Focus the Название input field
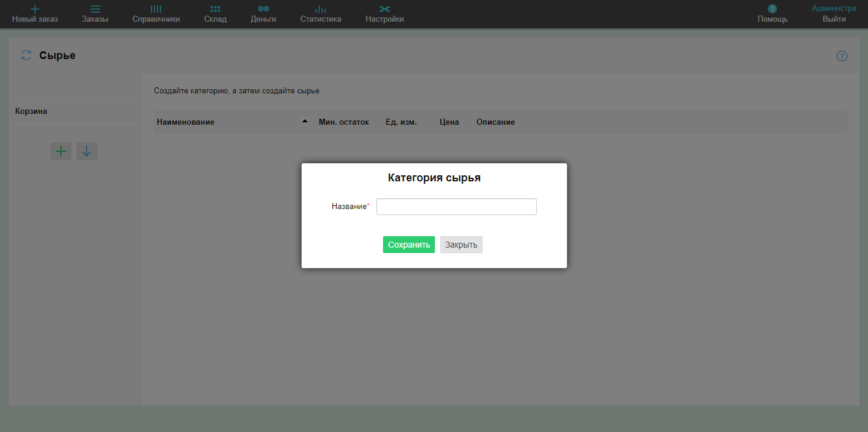The image size is (868, 432). pyautogui.click(x=457, y=207)
